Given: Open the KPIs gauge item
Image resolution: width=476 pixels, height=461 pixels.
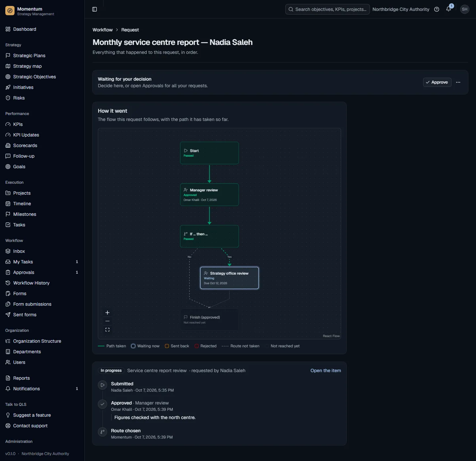Looking at the screenshot, I should (42, 124).
